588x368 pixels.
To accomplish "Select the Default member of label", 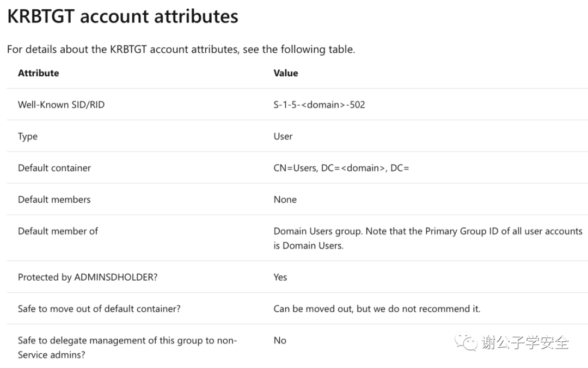I will [58, 231].
